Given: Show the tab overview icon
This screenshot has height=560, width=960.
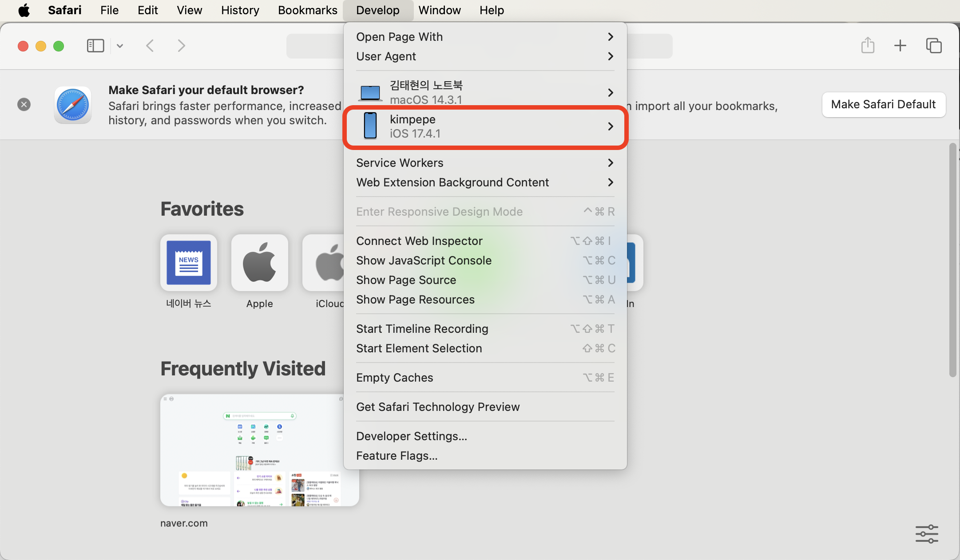Looking at the screenshot, I should pos(933,46).
